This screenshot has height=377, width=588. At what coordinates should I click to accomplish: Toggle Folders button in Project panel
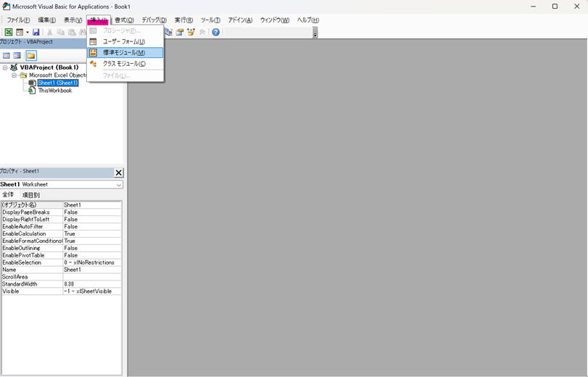(x=31, y=56)
